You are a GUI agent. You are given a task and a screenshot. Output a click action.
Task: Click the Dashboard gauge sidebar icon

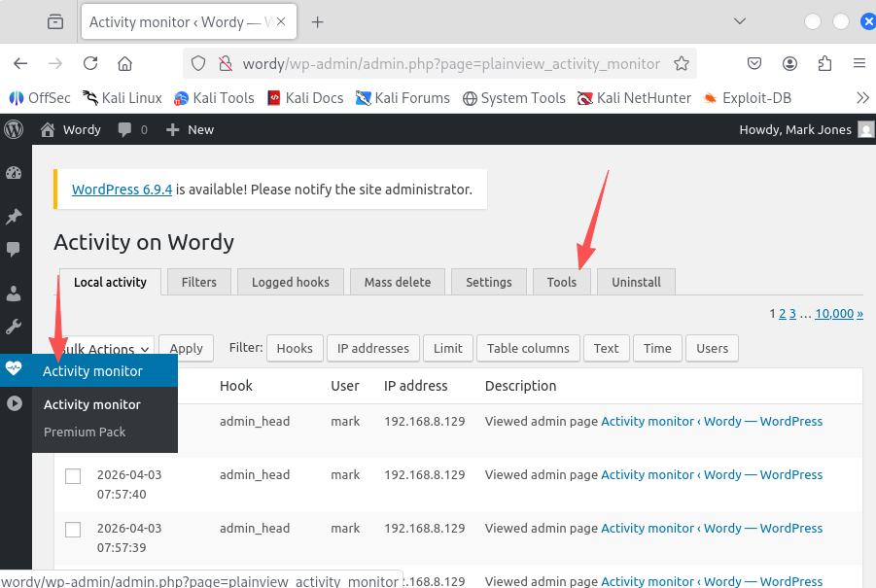click(x=14, y=174)
